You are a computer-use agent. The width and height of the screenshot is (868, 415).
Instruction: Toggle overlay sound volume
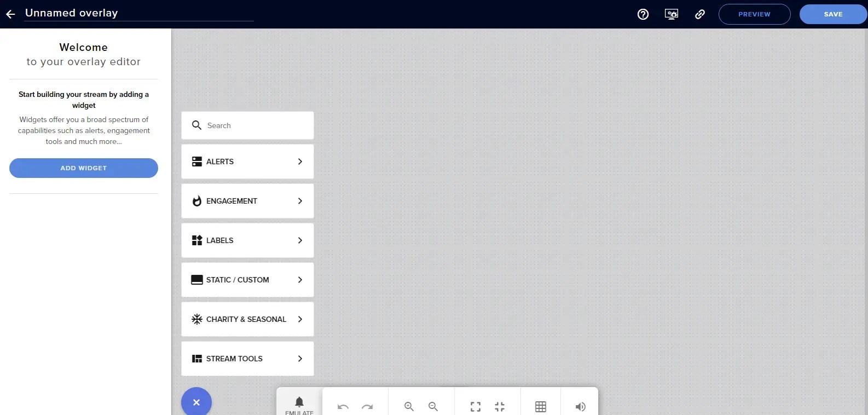point(581,407)
